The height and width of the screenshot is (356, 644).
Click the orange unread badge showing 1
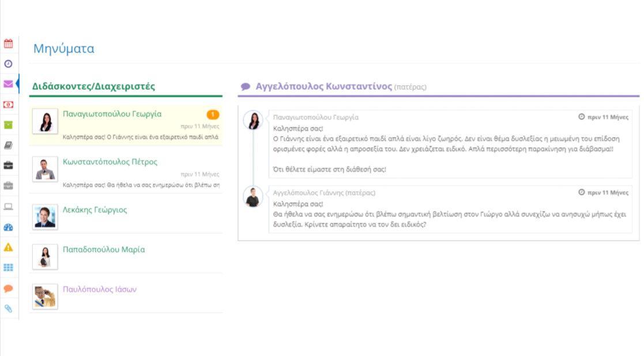pos(212,114)
